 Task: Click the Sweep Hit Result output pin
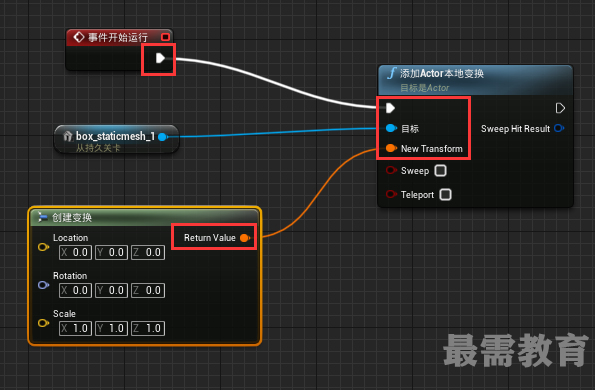(559, 128)
